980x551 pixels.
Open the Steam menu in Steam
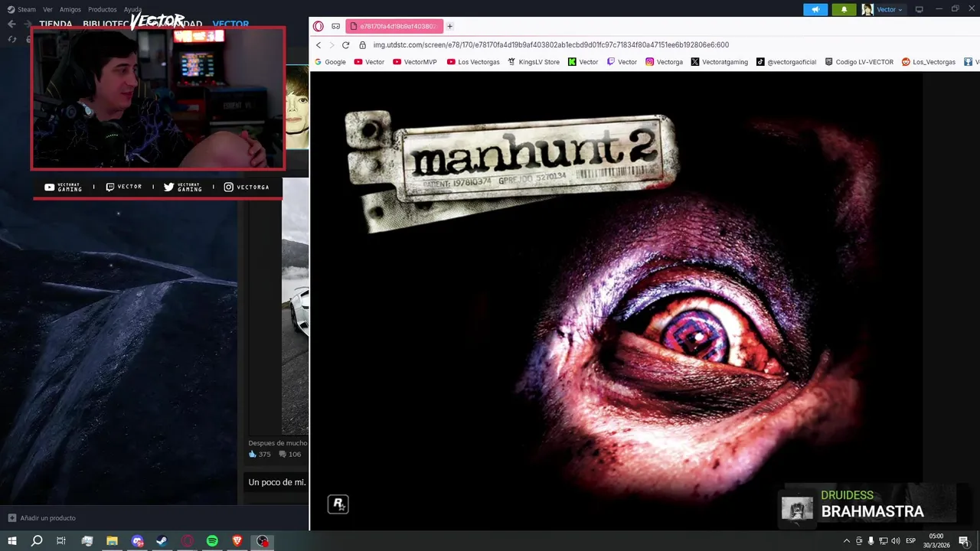21,9
